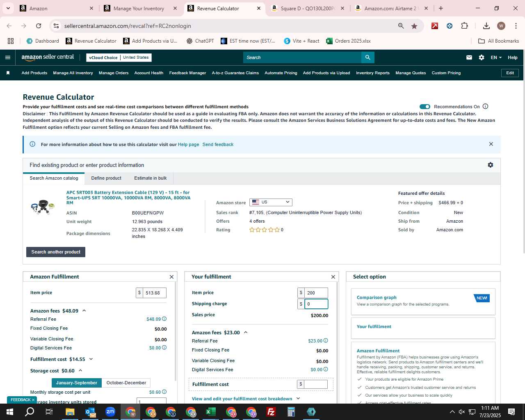Open Excel from the taskbar
The height and width of the screenshot is (420, 525).
(x=211, y=412)
